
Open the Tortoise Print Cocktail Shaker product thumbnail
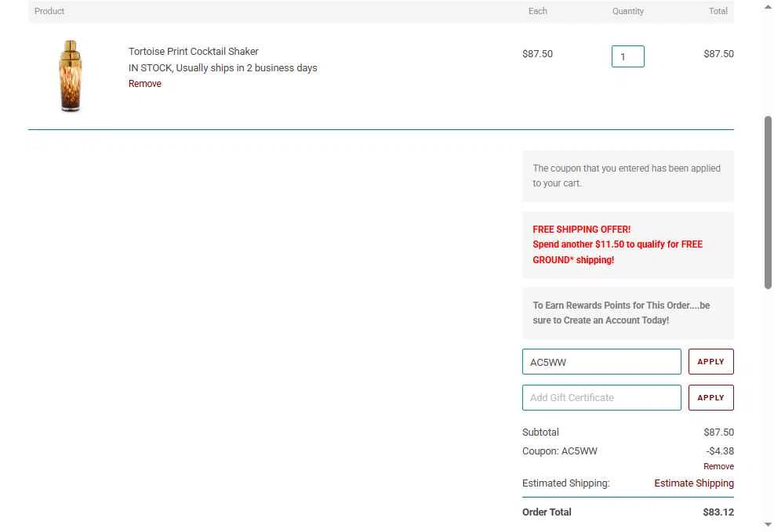click(71, 76)
